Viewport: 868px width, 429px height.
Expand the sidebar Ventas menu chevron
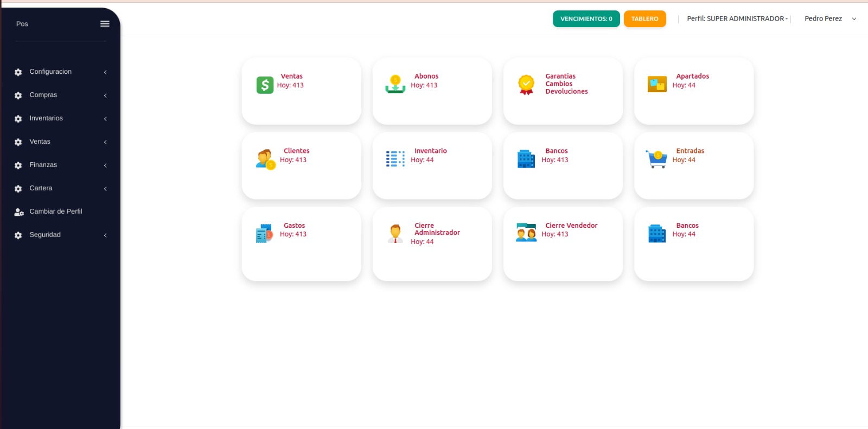pos(105,142)
